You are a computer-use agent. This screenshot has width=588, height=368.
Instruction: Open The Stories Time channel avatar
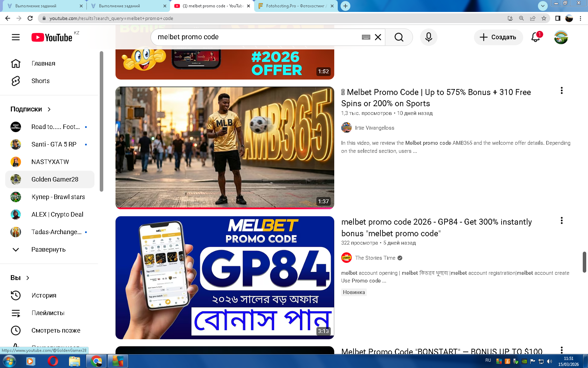[x=346, y=258]
